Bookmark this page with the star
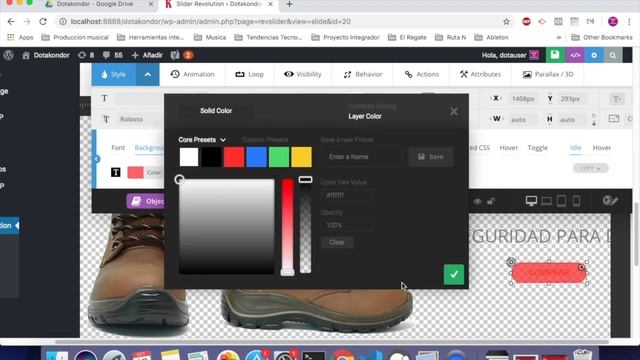Screen dimensions: 640x360 pyautogui.click(x=506, y=22)
